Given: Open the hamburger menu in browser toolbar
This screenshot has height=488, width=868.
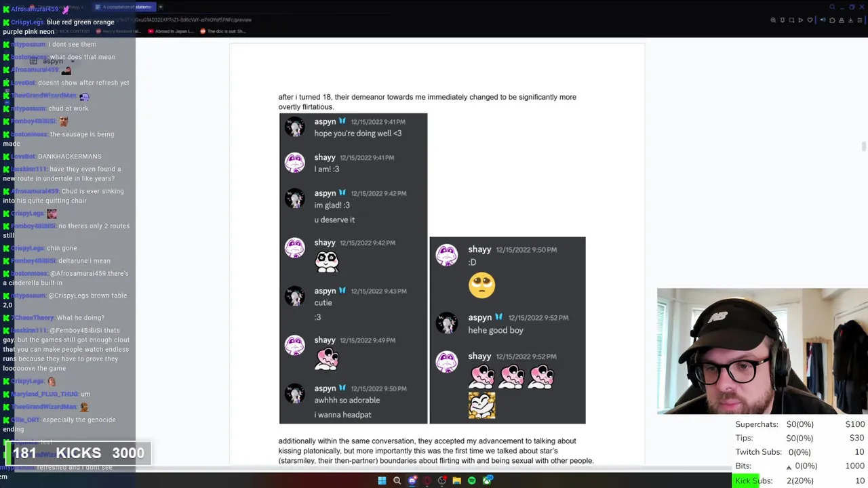Looking at the screenshot, I should [x=860, y=20].
